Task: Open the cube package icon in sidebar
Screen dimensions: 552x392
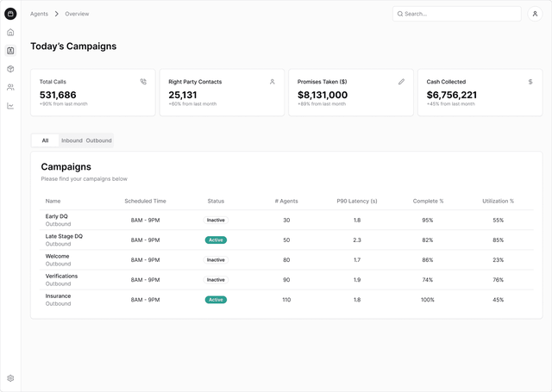Action: 10,69
